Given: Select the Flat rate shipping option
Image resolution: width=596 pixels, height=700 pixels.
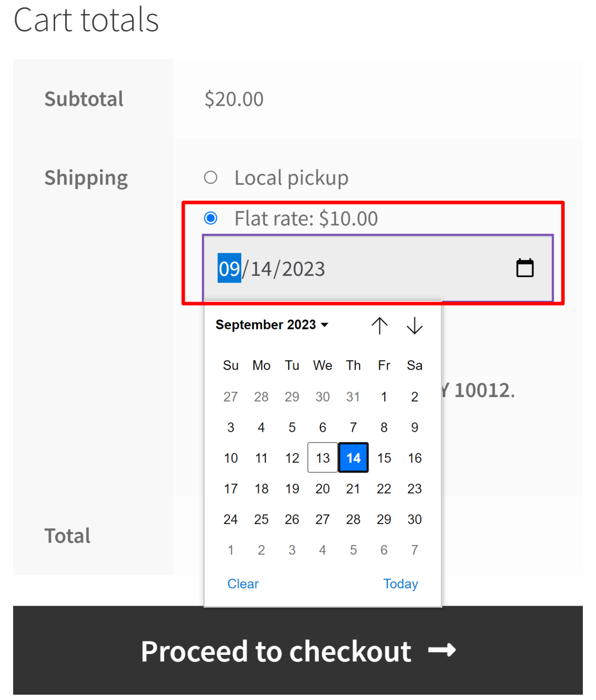Looking at the screenshot, I should point(211,218).
